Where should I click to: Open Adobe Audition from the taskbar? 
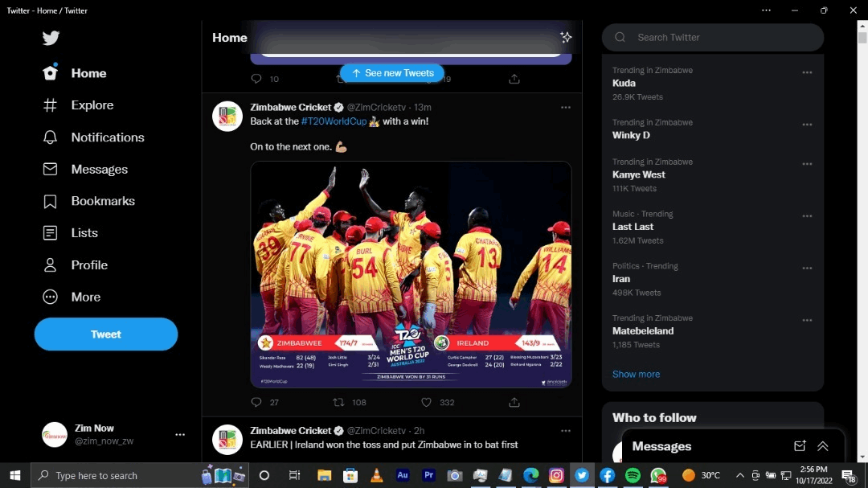[403, 475]
